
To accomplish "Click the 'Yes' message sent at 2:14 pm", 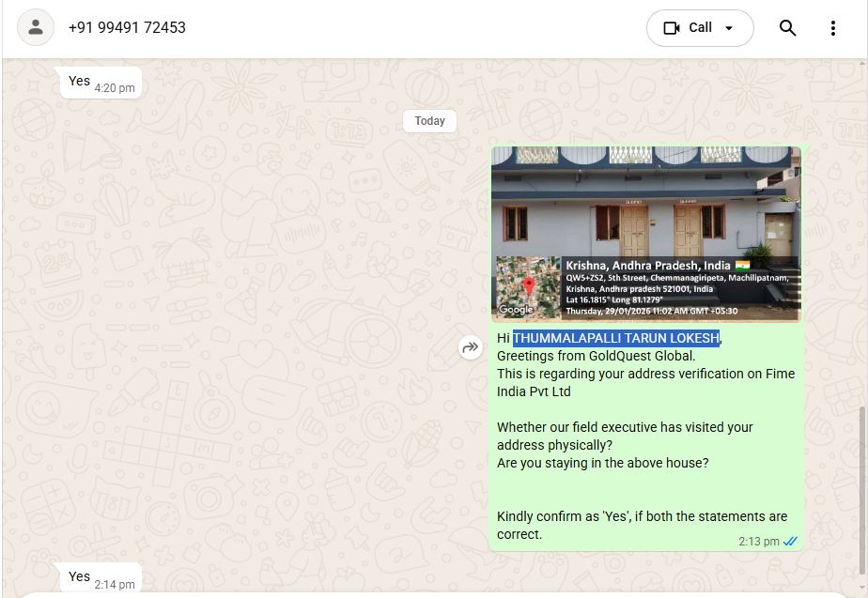I will [101, 578].
